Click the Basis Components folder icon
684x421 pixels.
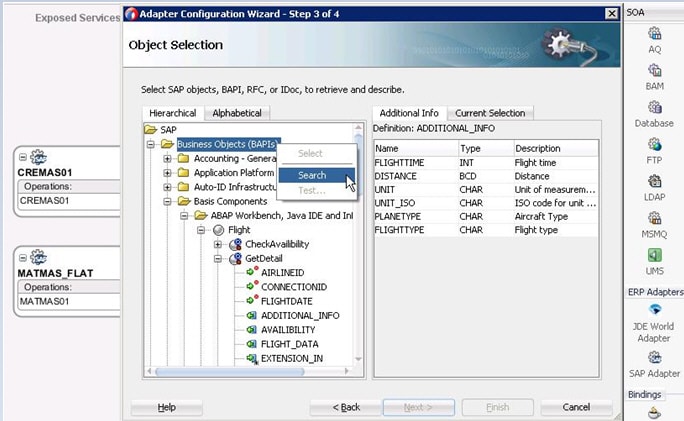pyautogui.click(x=184, y=201)
